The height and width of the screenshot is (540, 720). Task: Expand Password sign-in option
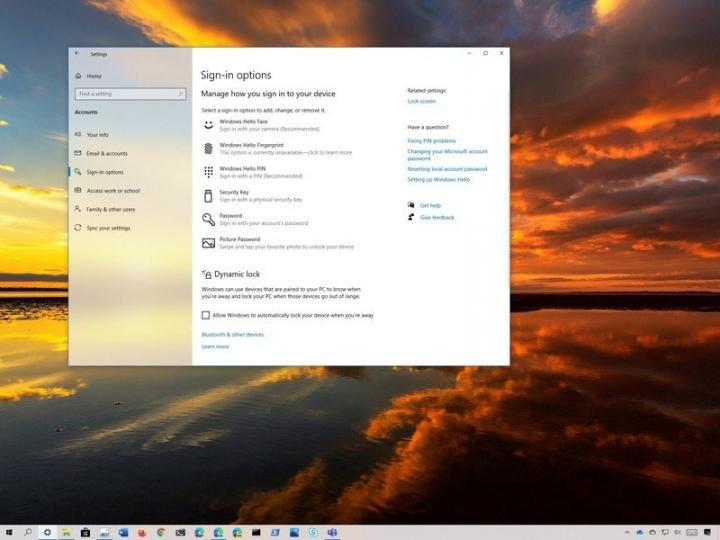click(255, 219)
